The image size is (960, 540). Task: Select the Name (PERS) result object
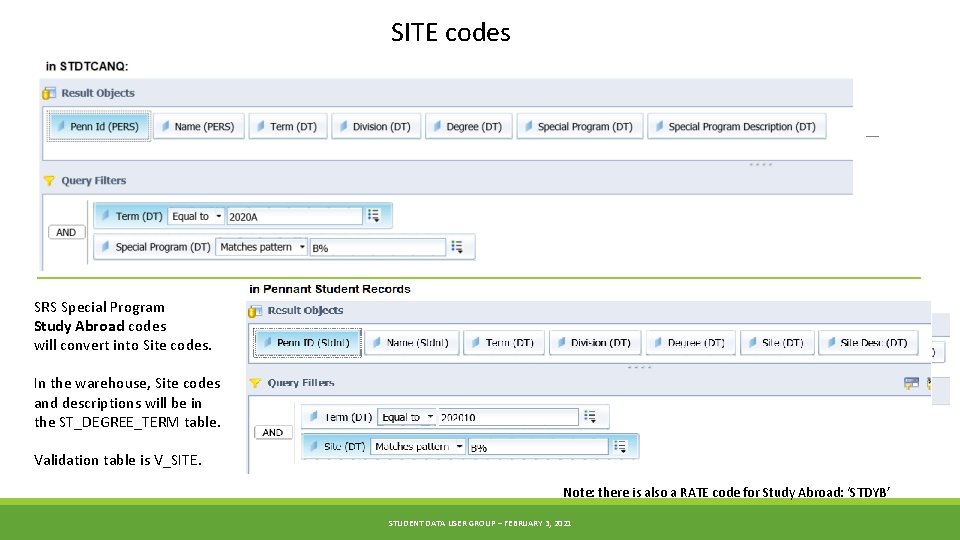tap(198, 126)
